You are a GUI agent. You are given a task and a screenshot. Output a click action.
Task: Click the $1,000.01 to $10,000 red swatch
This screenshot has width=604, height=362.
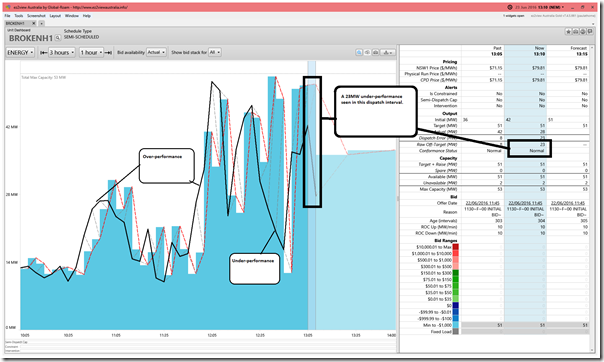point(456,253)
